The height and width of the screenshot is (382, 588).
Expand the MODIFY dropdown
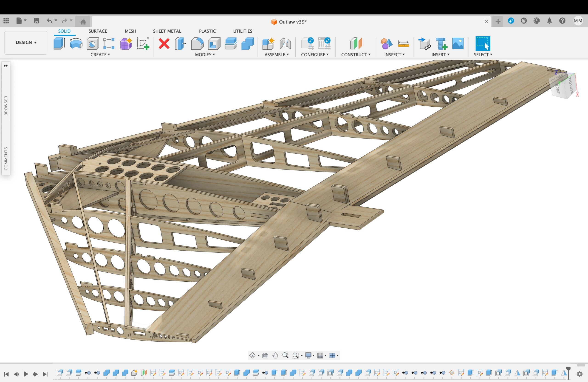click(205, 55)
